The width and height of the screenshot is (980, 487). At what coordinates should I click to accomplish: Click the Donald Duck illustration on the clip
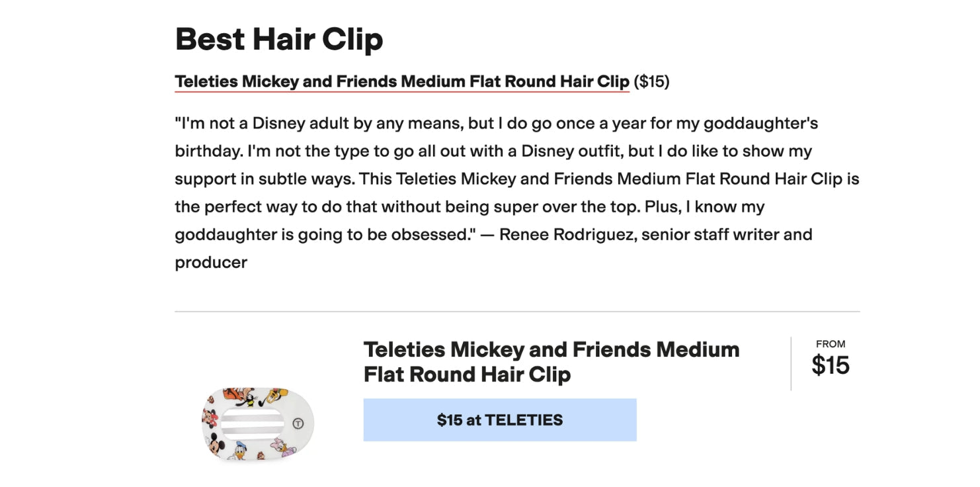[240, 451]
